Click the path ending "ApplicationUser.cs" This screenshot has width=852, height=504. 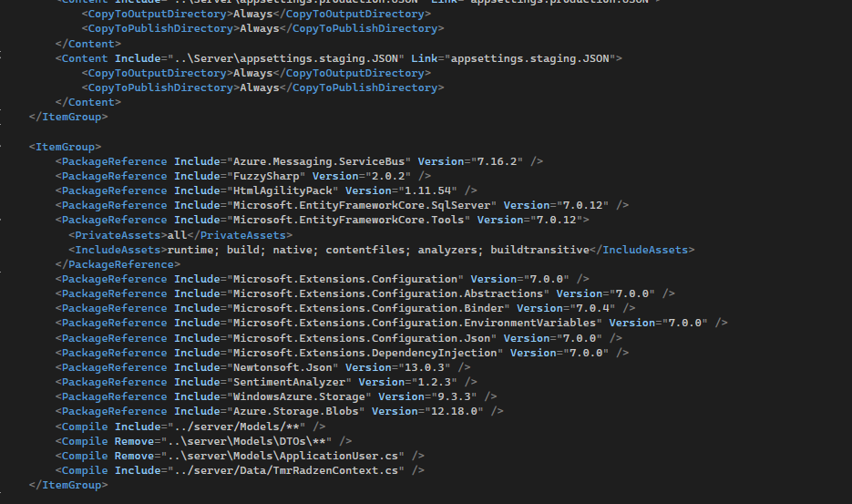[282, 457]
